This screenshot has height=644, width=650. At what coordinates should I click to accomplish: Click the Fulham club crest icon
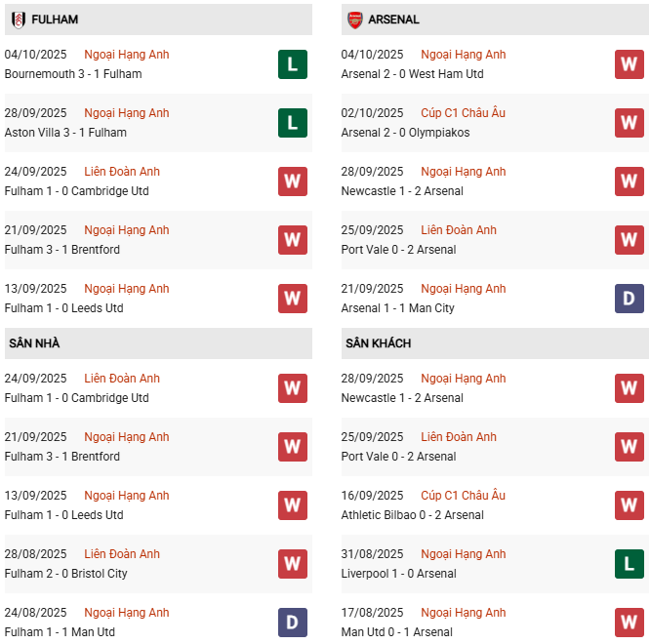point(19,20)
